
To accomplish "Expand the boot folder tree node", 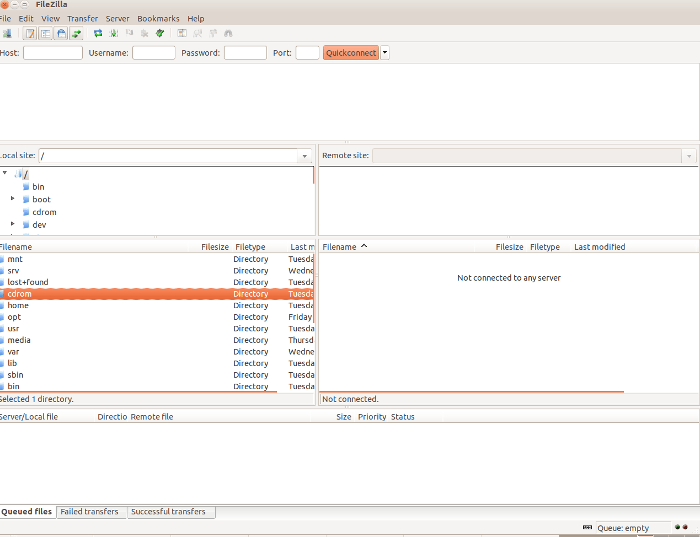I will tap(12, 198).
